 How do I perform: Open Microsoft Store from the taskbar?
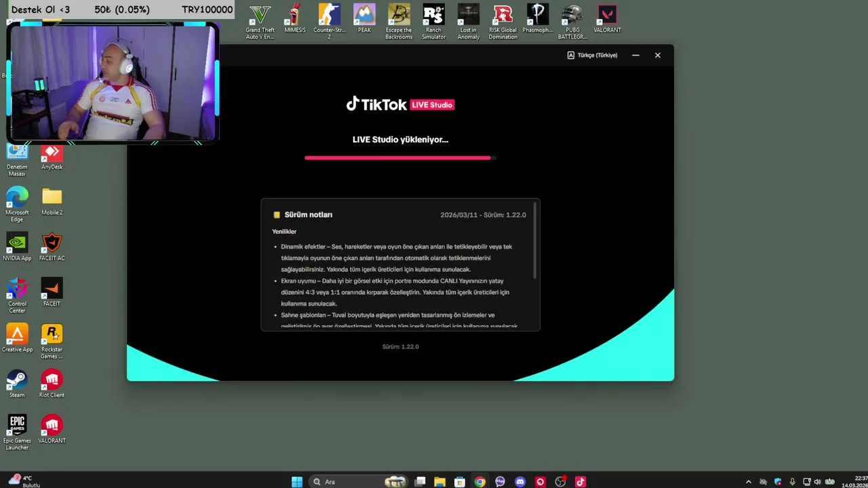(460, 482)
